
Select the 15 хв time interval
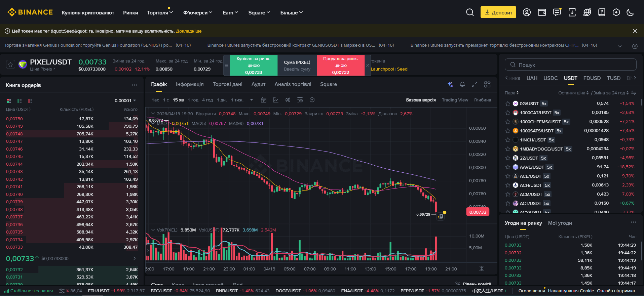coord(178,100)
